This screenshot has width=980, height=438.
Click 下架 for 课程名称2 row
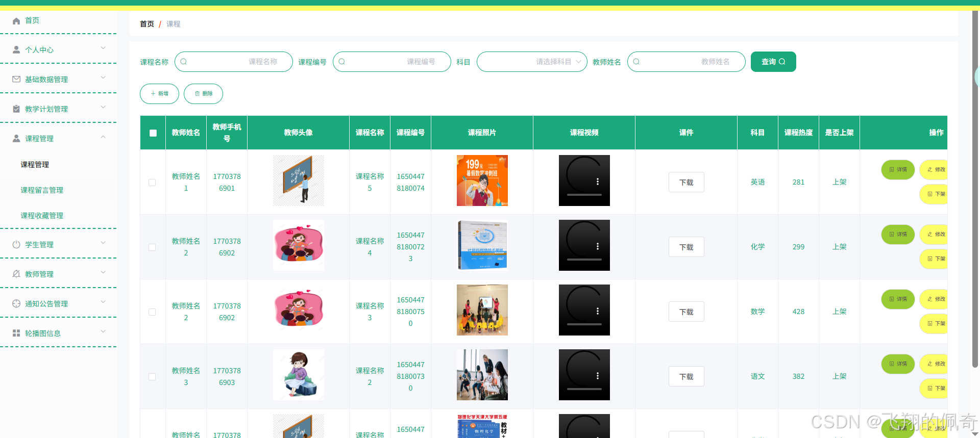click(x=934, y=389)
